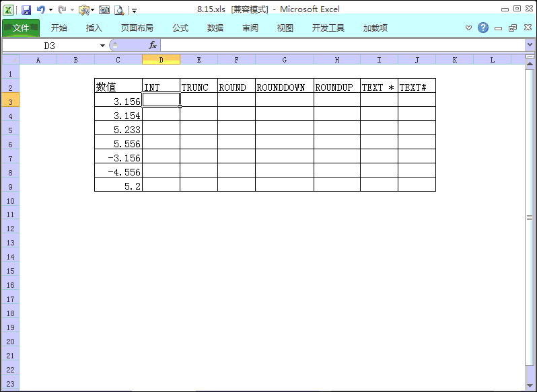
Task: Switch to the 开始 ribbon tab
Action: pos(59,28)
